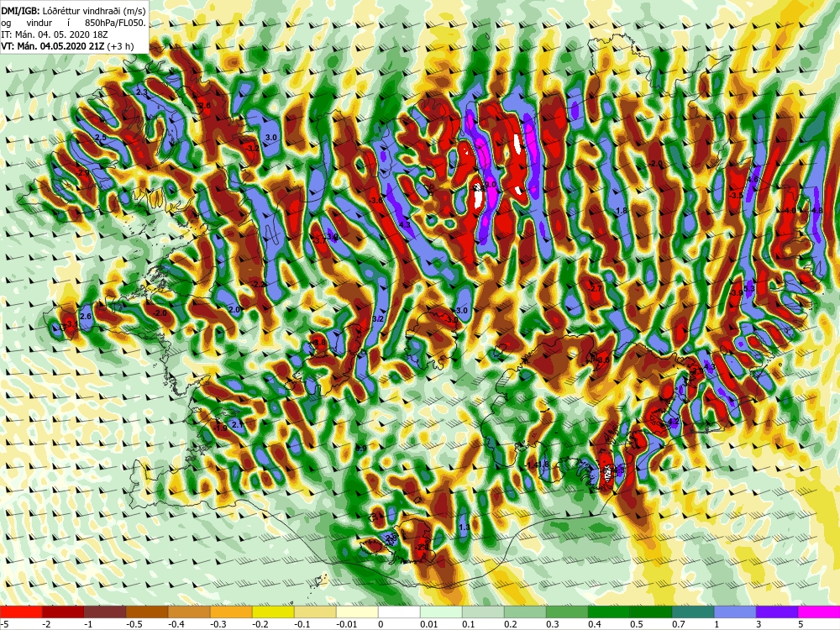Click the bright red legend swatch above -5
840x630 pixels.
(21, 612)
